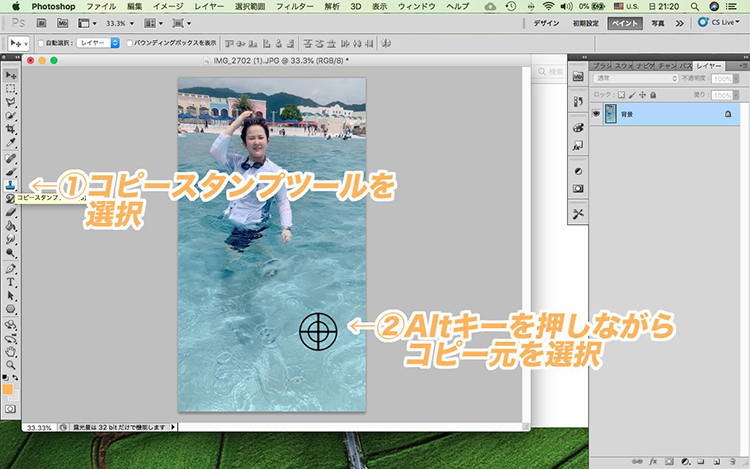Select the Move tool in toolbox
750x469 pixels.
(x=11, y=75)
